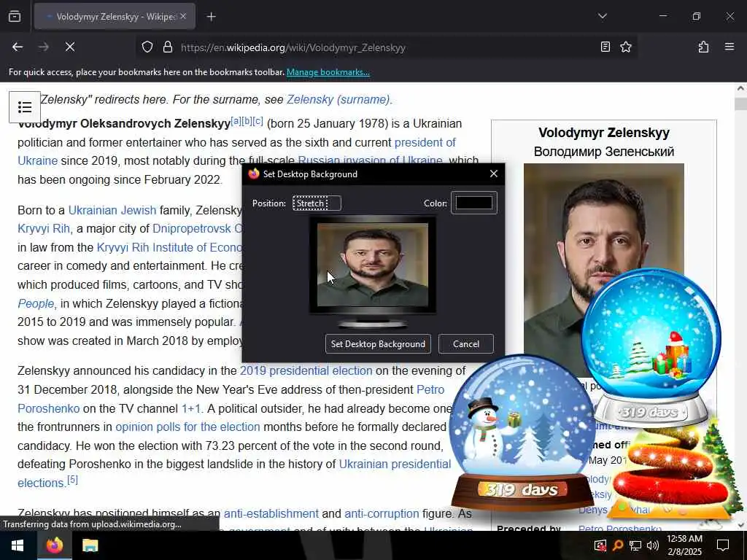Open the volume speaker tray icon
This screenshot has height=560, width=747.
point(653,545)
